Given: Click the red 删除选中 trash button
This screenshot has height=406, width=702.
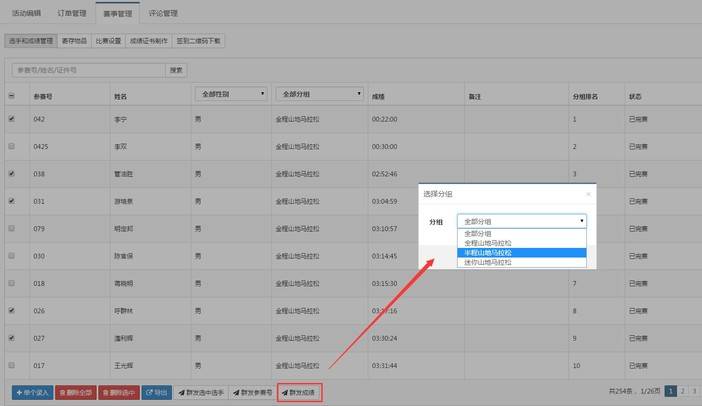Looking at the screenshot, I should click(119, 393).
